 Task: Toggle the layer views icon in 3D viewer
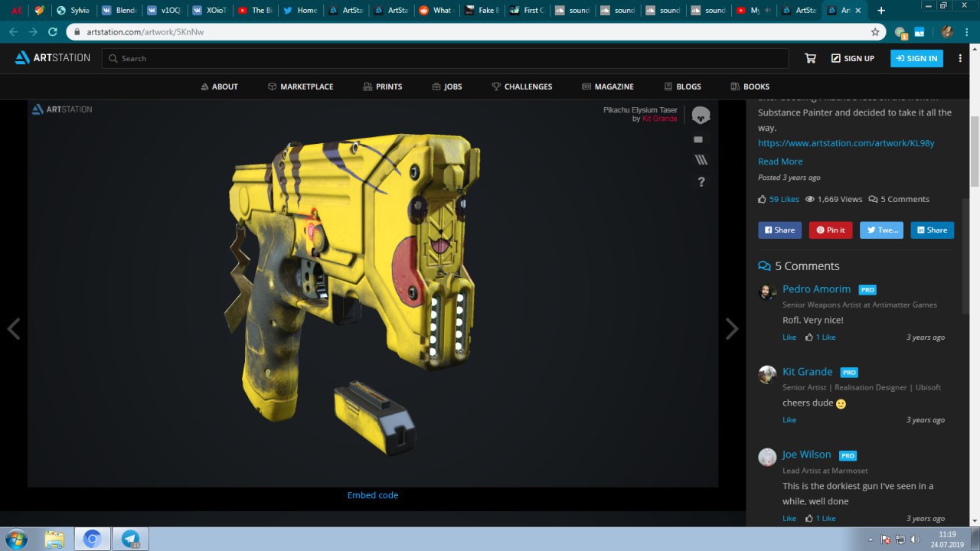coord(701,160)
